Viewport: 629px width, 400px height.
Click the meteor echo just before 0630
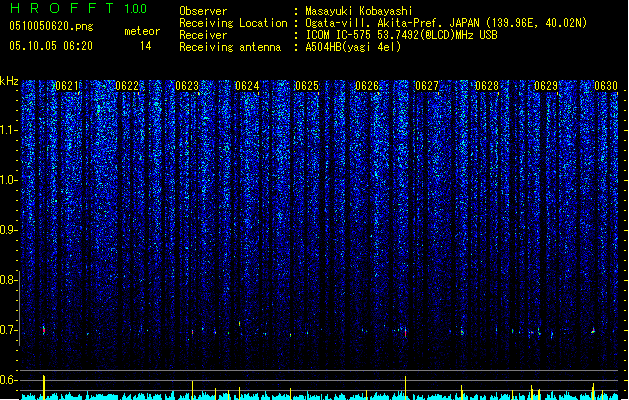coord(593,331)
